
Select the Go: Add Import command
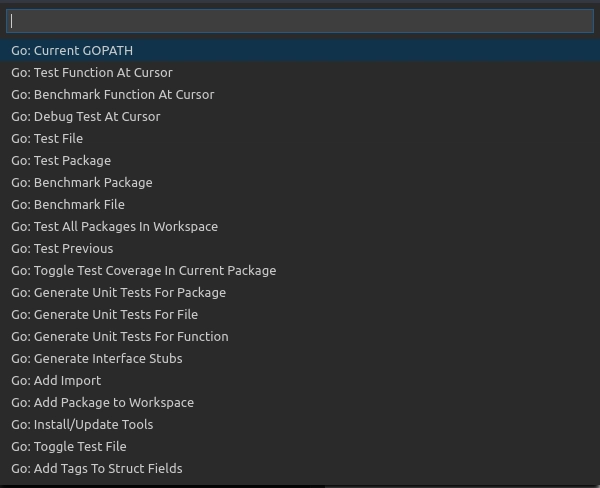pos(300,380)
